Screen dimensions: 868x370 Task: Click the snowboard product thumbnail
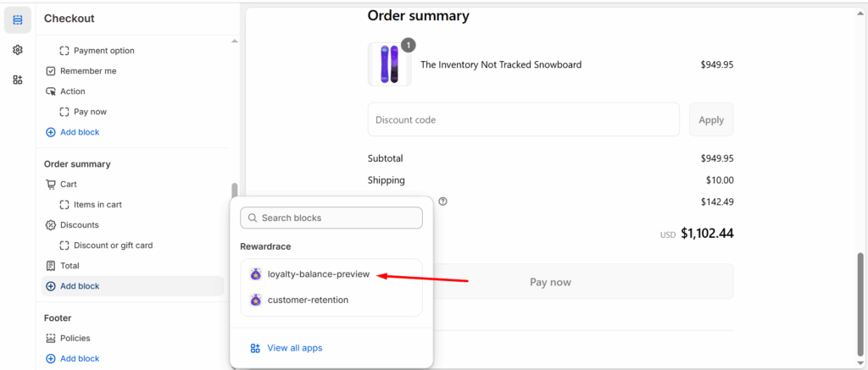coord(390,64)
